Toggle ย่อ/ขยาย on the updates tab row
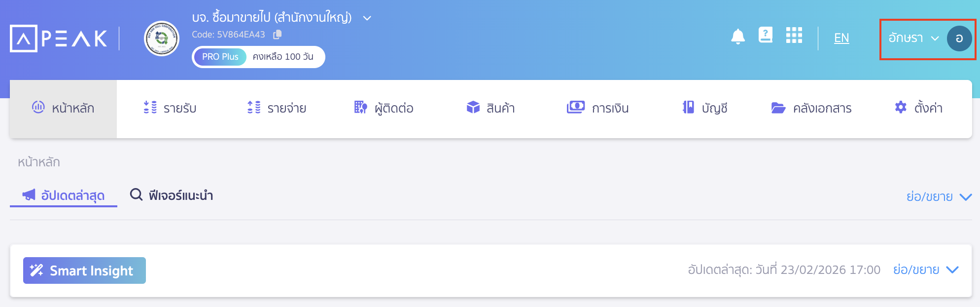 [939, 197]
